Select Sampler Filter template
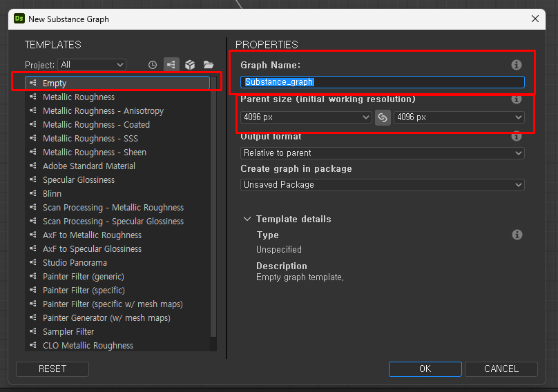The width and height of the screenshot is (558, 392). coord(117,332)
